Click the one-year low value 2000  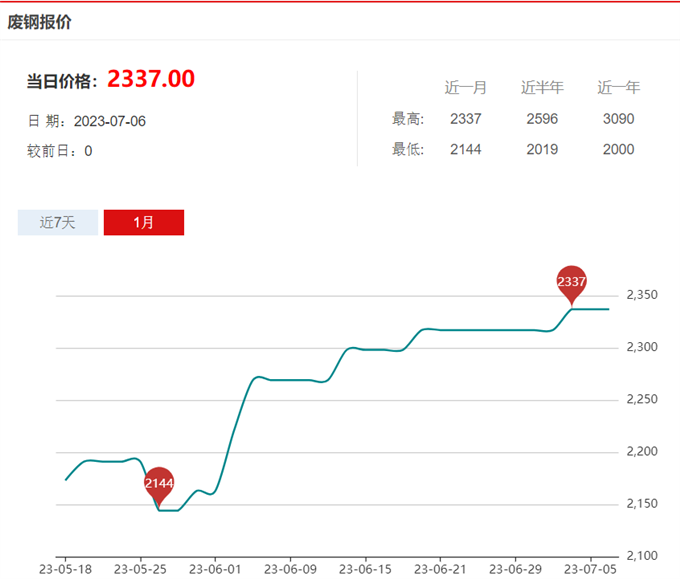point(618,150)
